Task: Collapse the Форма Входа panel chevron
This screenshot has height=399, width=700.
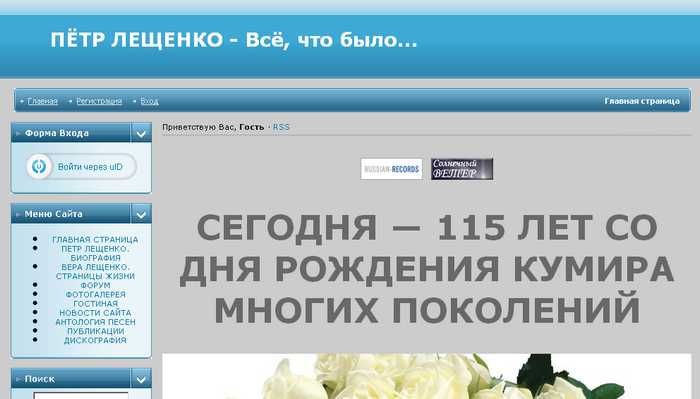Action: coord(141,133)
